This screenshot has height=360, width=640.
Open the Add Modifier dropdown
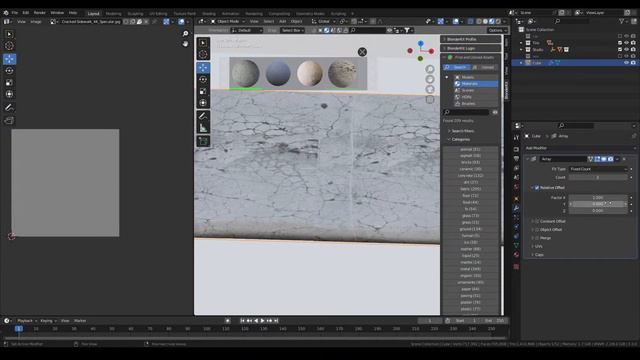579,148
